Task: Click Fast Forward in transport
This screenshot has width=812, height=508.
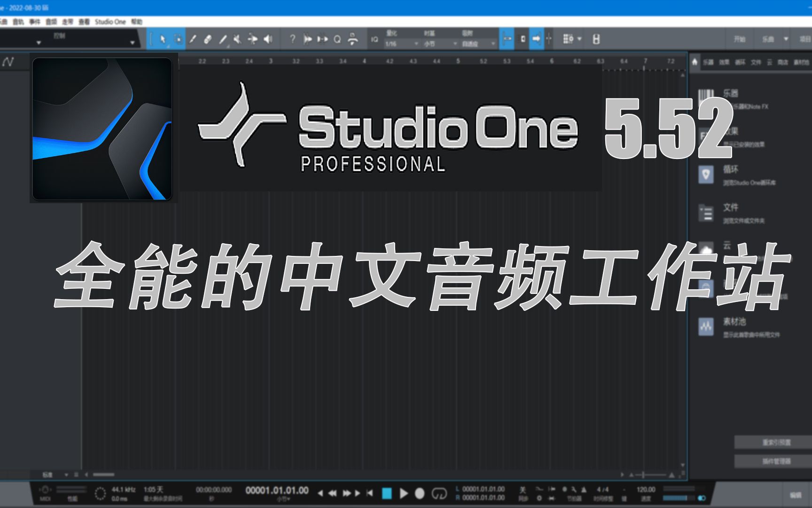Action: 347,493
